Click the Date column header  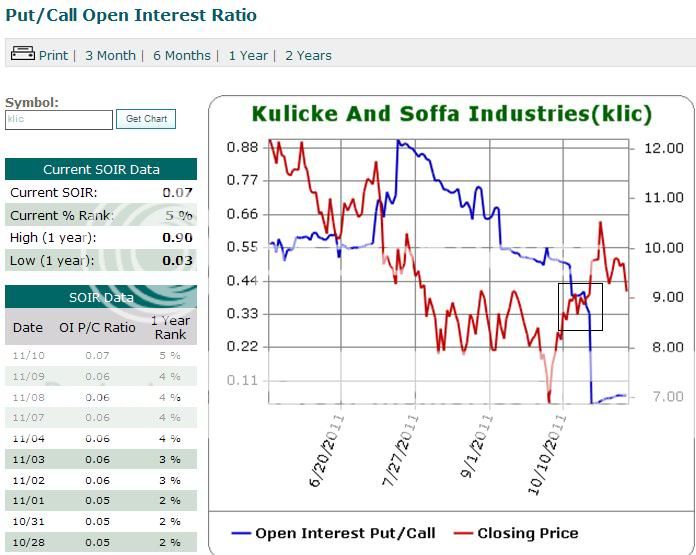pyautogui.click(x=28, y=327)
